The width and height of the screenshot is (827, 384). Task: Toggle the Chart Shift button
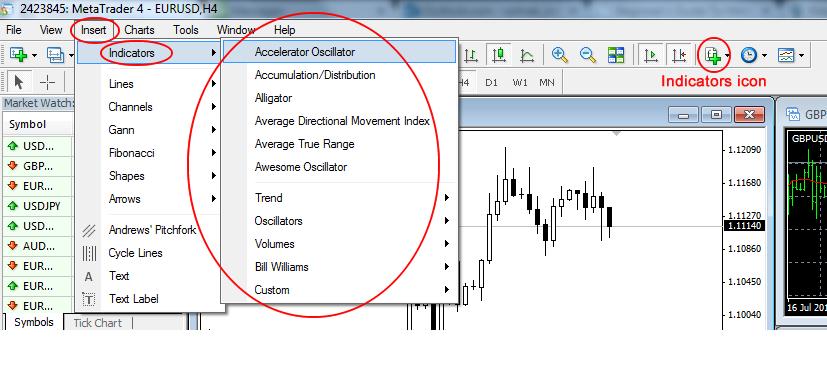(679, 54)
